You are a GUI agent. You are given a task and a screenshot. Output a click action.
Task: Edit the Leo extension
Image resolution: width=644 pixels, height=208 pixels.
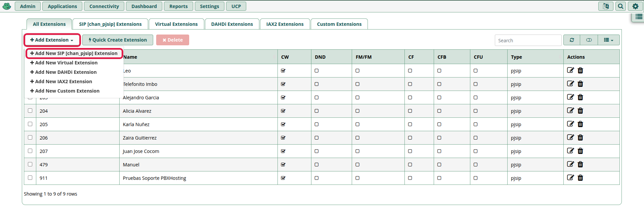(x=570, y=70)
